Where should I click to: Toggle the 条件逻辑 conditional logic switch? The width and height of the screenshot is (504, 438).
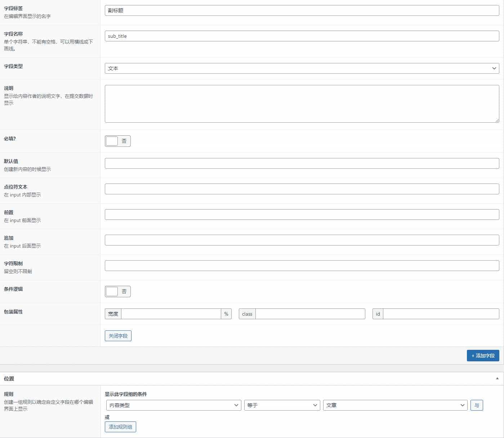click(x=118, y=292)
